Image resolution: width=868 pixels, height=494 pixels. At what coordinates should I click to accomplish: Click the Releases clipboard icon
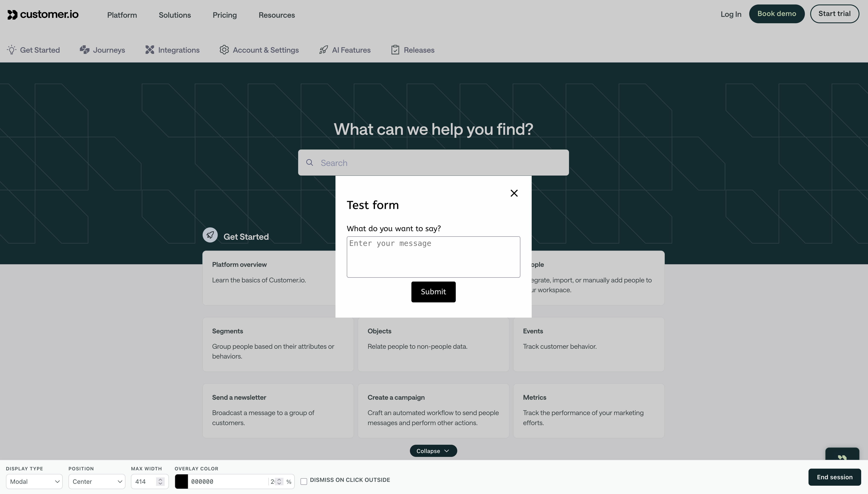pos(395,50)
